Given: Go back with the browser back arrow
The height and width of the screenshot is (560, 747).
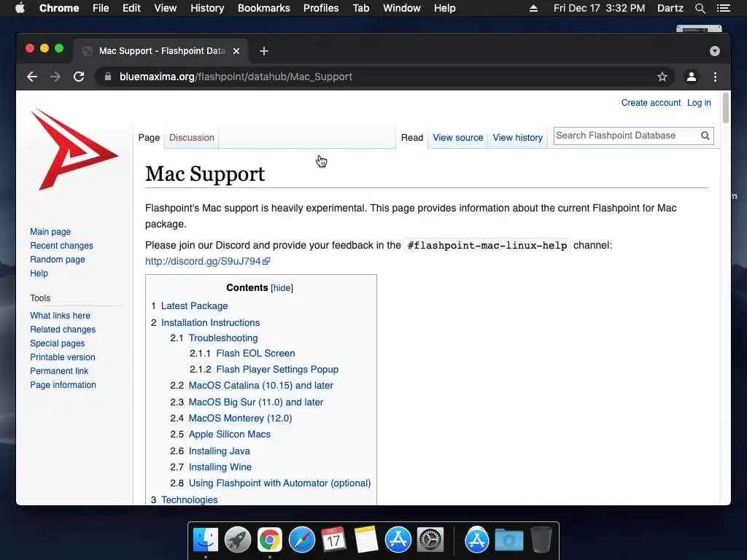Looking at the screenshot, I should [x=32, y=77].
